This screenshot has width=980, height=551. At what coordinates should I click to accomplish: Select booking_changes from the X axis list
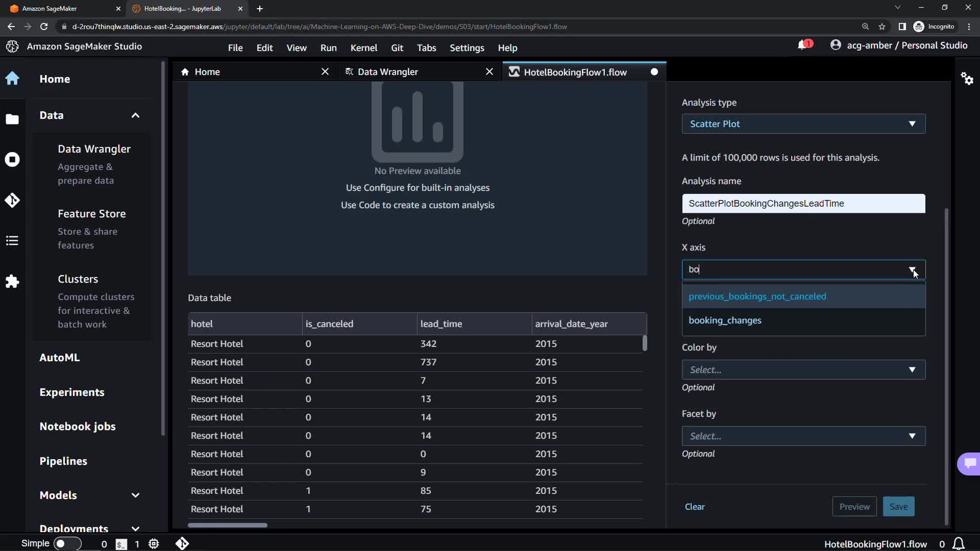(725, 320)
